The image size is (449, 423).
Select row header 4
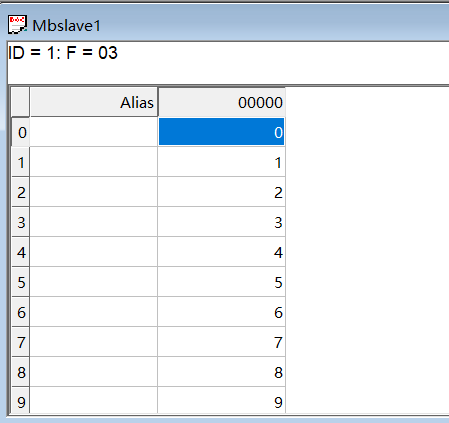(x=21, y=252)
